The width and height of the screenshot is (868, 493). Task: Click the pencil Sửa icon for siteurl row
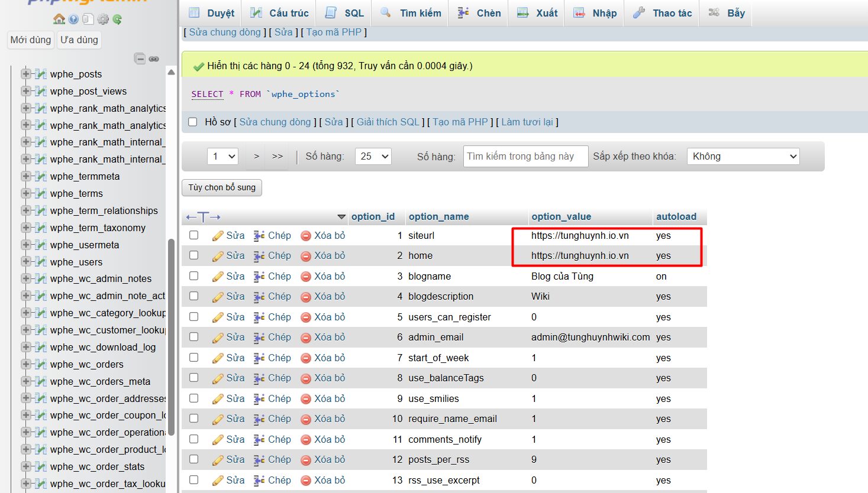coord(218,236)
